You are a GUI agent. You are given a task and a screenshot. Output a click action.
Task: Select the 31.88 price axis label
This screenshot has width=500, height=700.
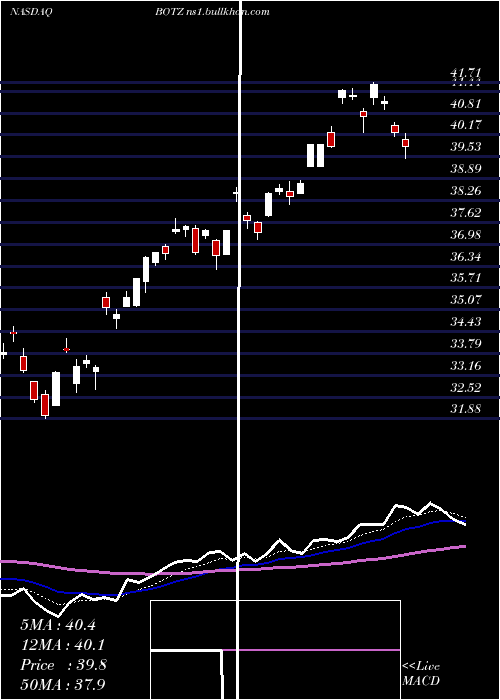click(466, 408)
